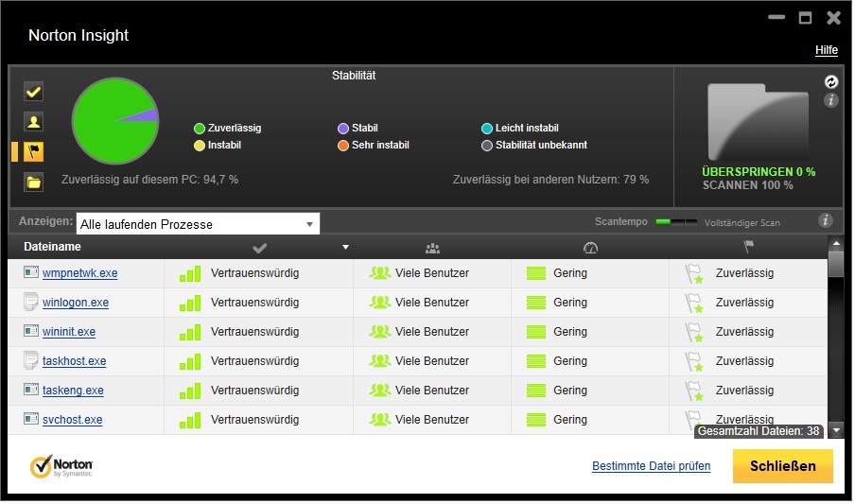Open info icon below refresh icon
Image resolution: width=855 pixels, height=504 pixels.
833,100
